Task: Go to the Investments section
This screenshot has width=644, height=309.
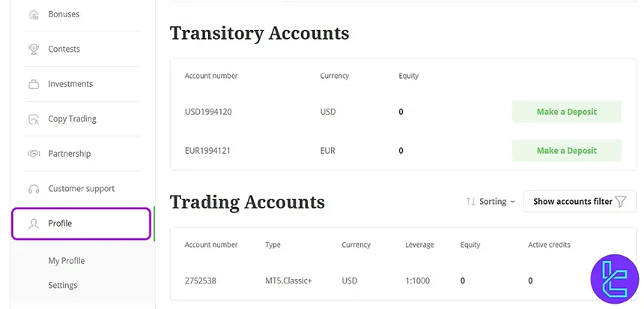Action: pyautogui.click(x=70, y=84)
